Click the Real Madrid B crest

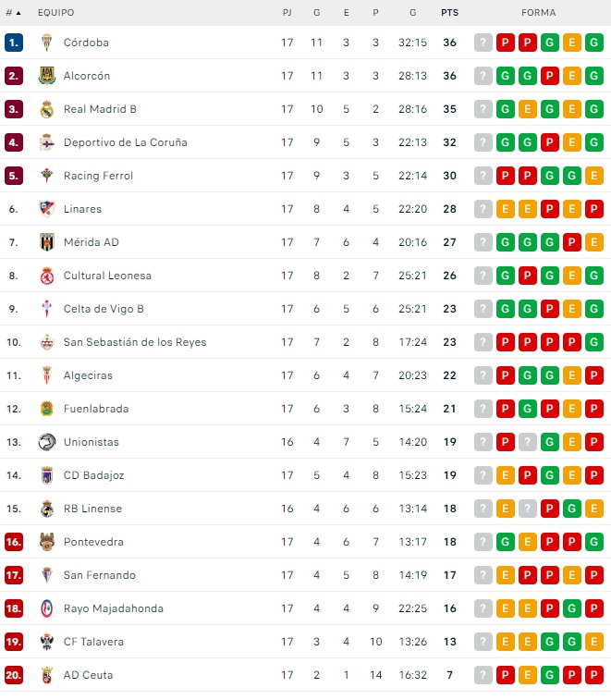tap(47, 109)
